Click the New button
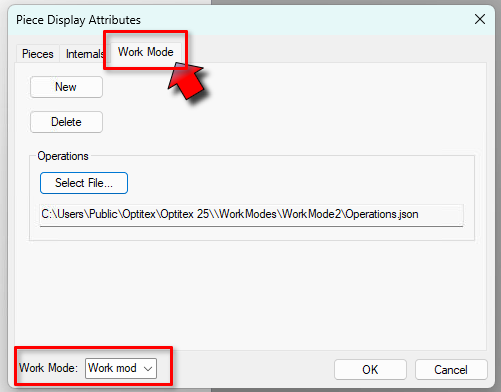The height and width of the screenshot is (392, 501). pyautogui.click(x=66, y=87)
